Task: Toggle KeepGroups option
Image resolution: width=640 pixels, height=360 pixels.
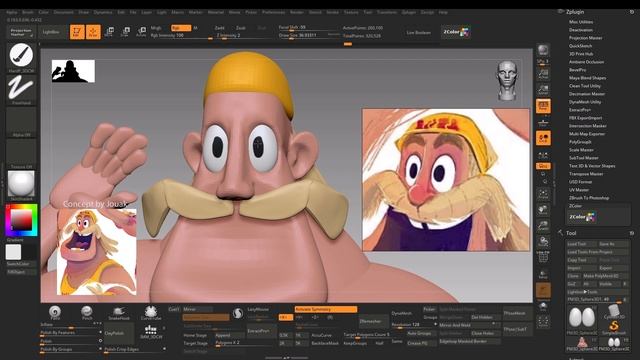Action: [355, 343]
